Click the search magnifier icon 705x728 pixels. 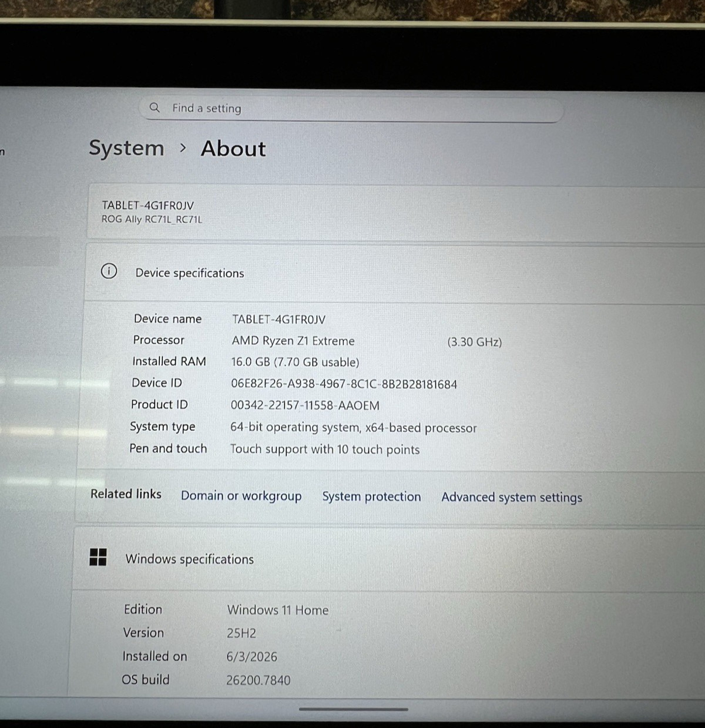click(x=155, y=108)
